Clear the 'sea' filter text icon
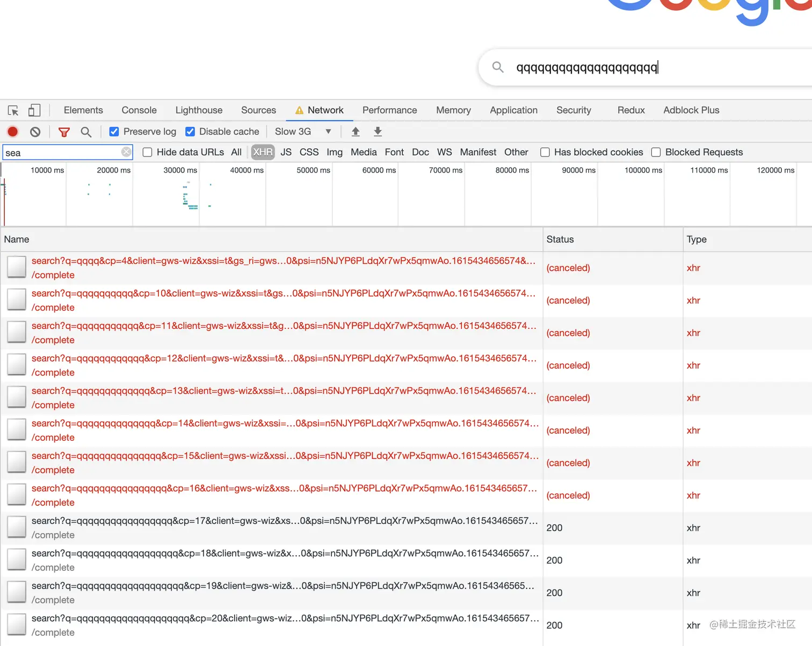 (x=126, y=152)
